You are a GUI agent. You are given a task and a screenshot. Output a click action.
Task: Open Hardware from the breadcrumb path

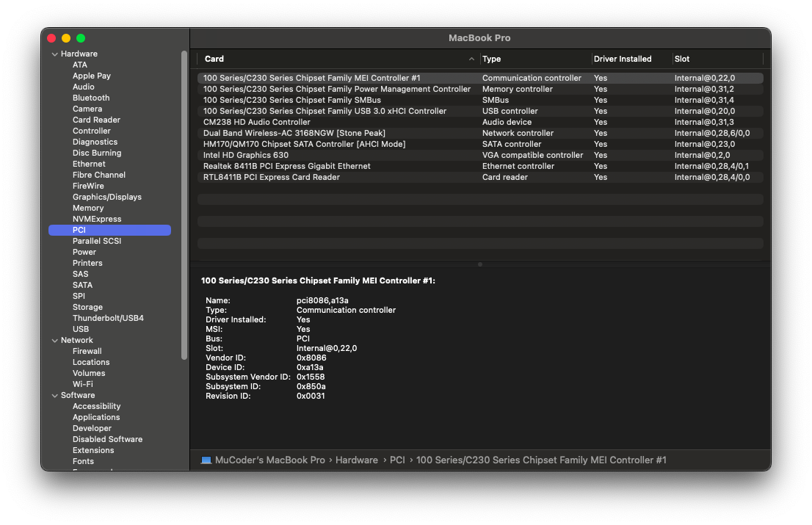pos(357,460)
